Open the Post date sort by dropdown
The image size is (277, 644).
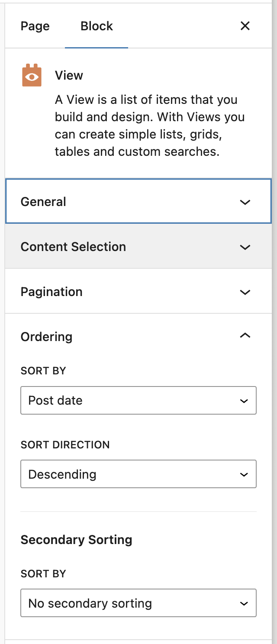138,400
